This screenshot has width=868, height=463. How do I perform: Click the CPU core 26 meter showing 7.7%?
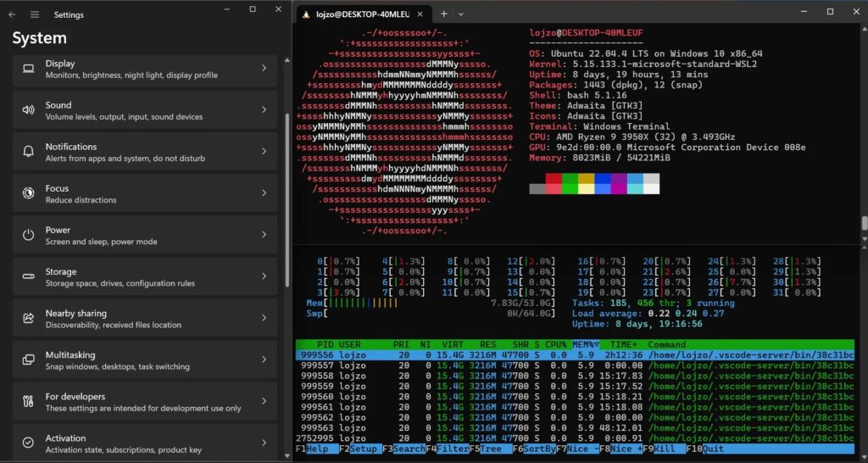(x=732, y=282)
